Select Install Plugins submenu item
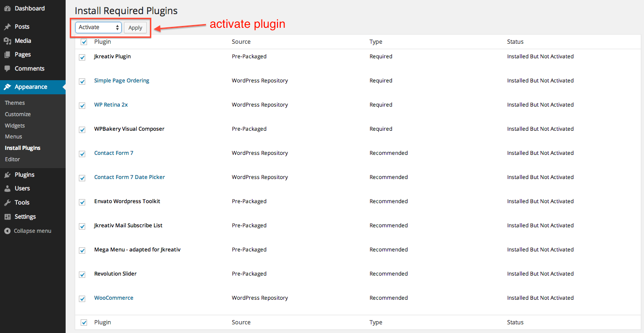 click(x=23, y=148)
